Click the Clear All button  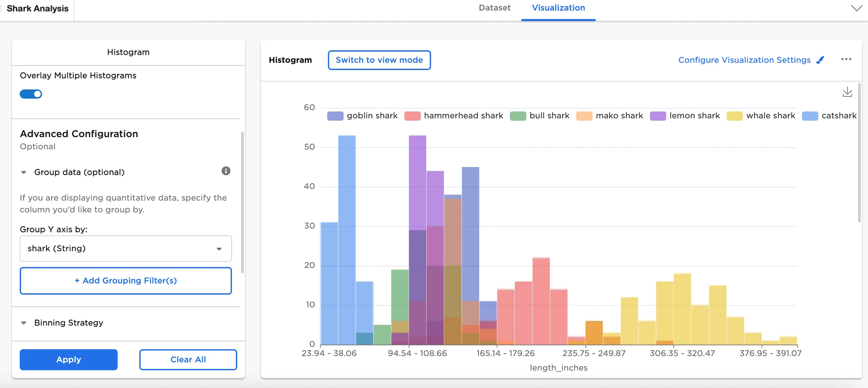pyautogui.click(x=188, y=359)
